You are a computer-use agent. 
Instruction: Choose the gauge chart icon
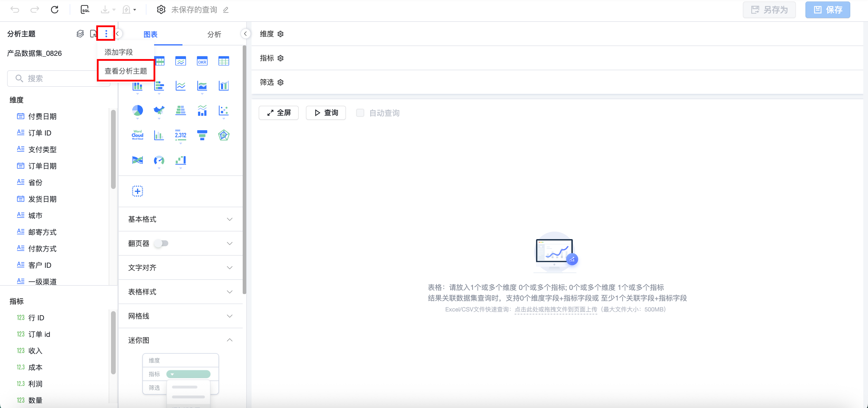click(x=159, y=160)
